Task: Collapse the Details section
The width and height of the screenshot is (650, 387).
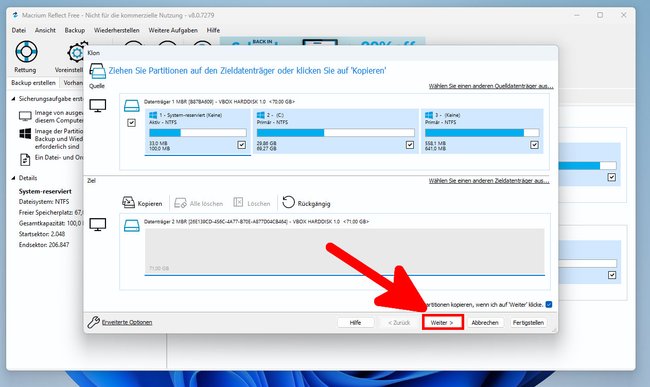Action: [13, 178]
